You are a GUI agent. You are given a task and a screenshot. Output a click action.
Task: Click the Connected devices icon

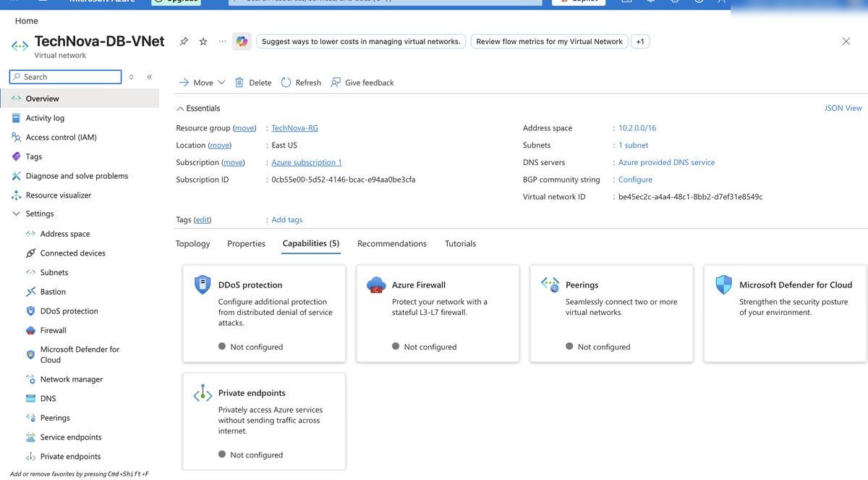(30, 253)
